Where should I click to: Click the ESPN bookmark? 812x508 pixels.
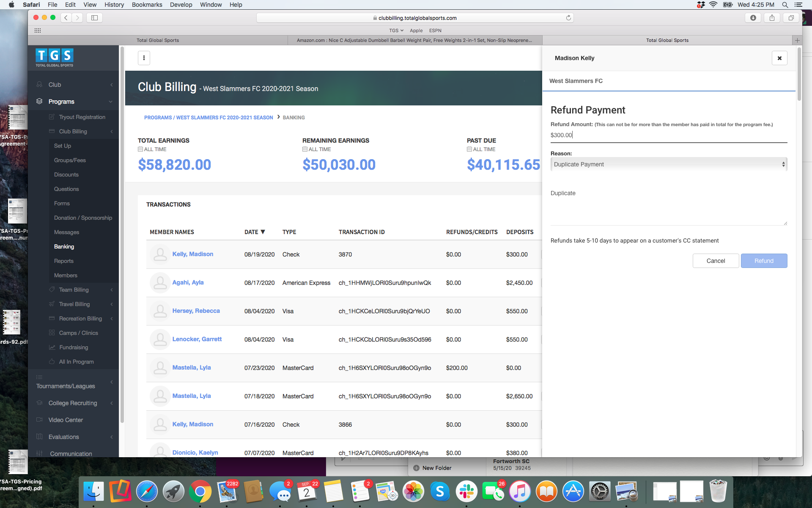(435, 30)
